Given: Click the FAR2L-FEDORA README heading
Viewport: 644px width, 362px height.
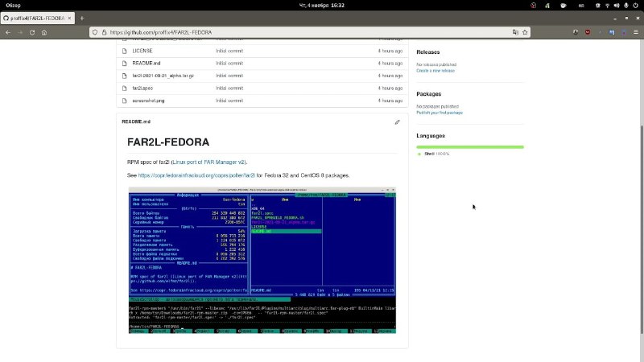Looking at the screenshot, I should tap(168, 142).
